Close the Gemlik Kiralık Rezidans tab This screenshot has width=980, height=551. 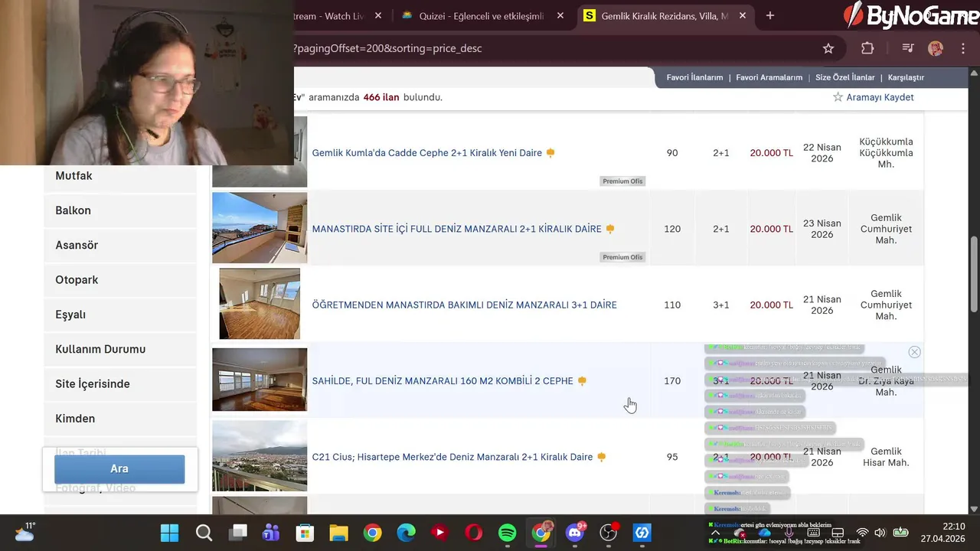click(x=743, y=15)
